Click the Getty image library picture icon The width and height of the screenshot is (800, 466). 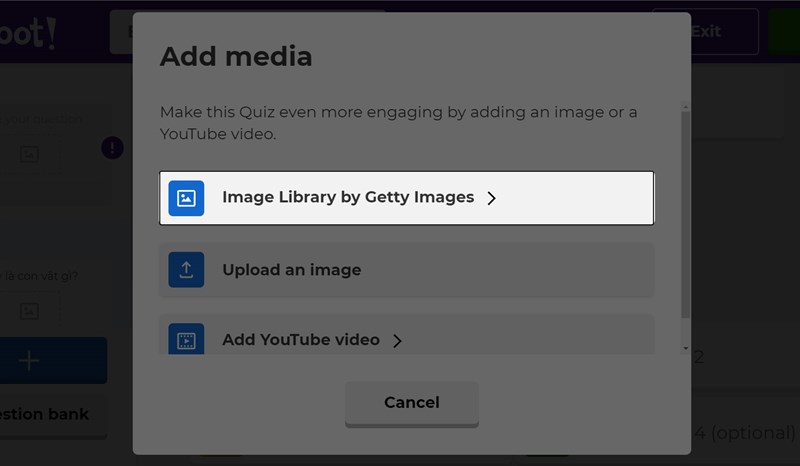pos(186,198)
